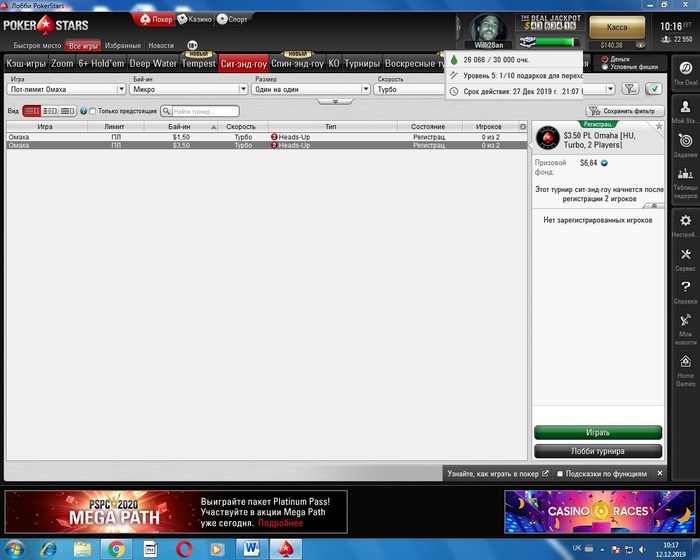
Task: Open table columns settings gear icon
Action: click(x=523, y=127)
